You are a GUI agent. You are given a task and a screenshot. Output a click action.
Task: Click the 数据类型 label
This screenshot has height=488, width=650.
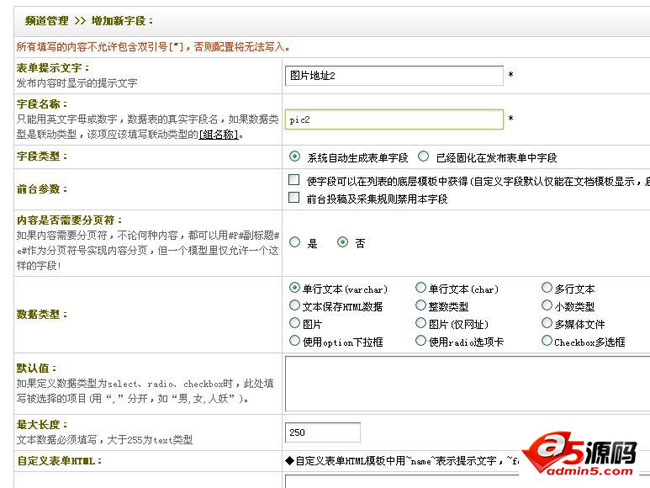[x=41, y=314]
